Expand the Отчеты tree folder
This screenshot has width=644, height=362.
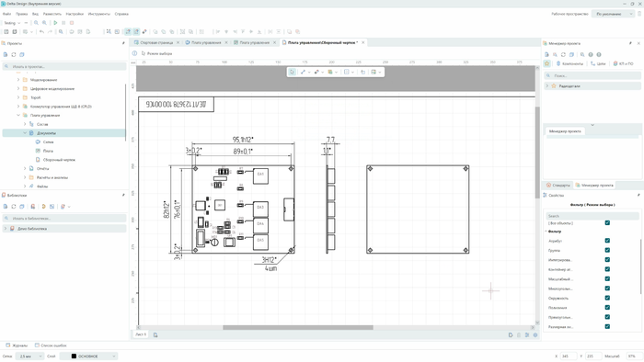tap(25, 168)
